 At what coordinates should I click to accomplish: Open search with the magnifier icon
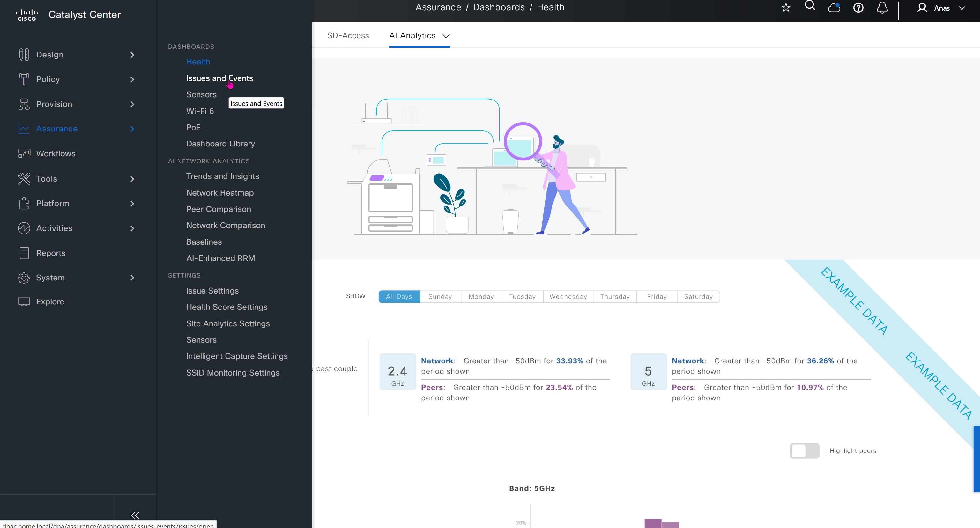pos(810,6)
